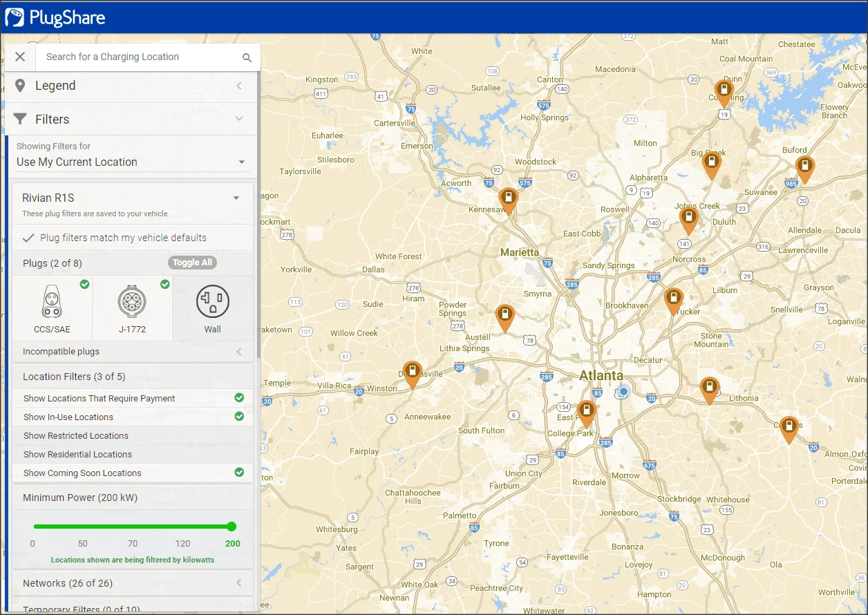The height and width of the screenshot is (615, 868).
Task: Click the charger pin near Cumming
Action: pos(724,93)
